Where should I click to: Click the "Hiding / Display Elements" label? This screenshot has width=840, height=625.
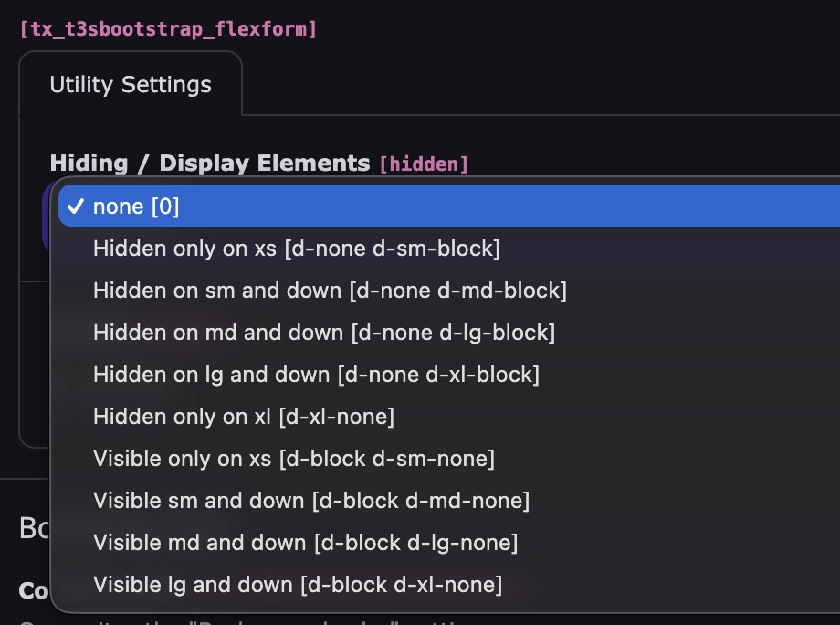(x=209, y=164)
